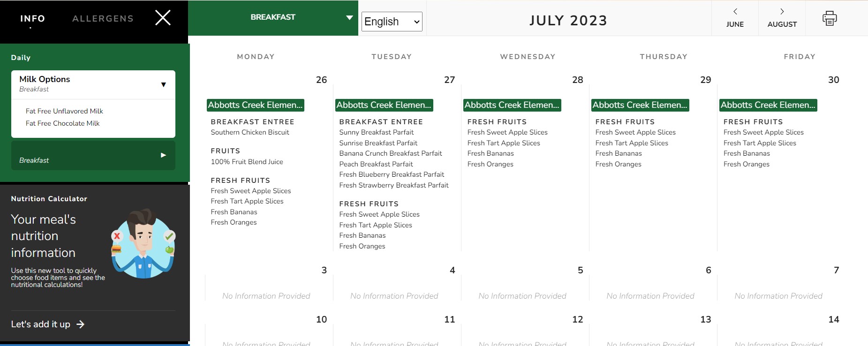
Task: Click the play arrow next to Breakfast
Action: tap(164, 155)
